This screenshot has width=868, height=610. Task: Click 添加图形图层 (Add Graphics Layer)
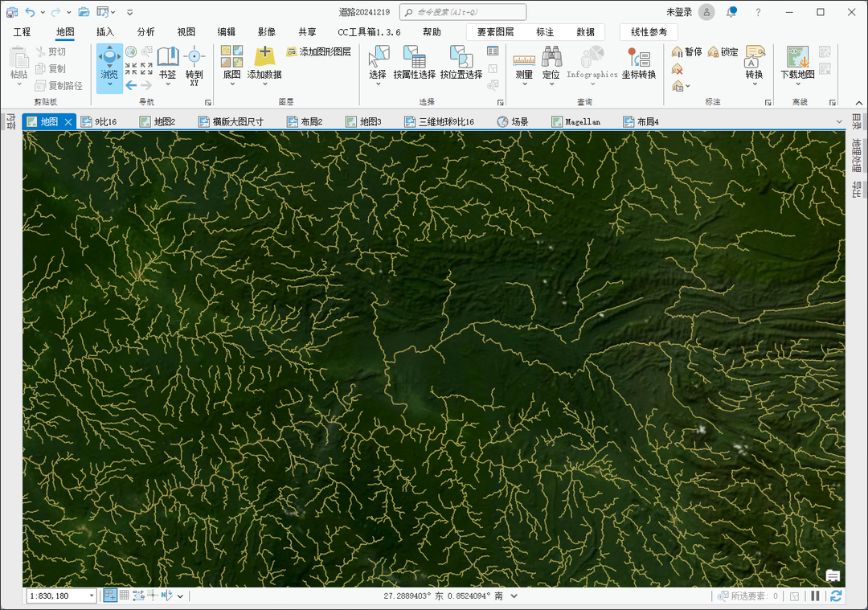click(319, 51)
